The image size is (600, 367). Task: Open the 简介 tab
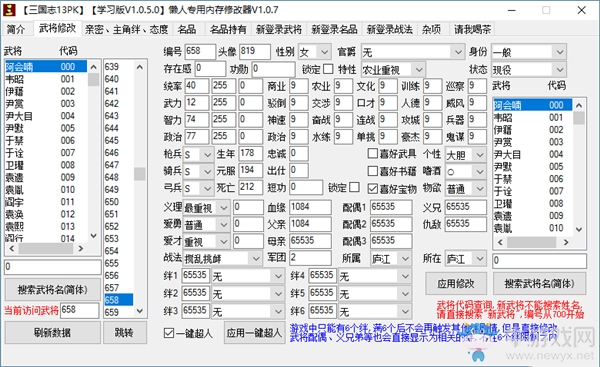[x=16, y=29]
